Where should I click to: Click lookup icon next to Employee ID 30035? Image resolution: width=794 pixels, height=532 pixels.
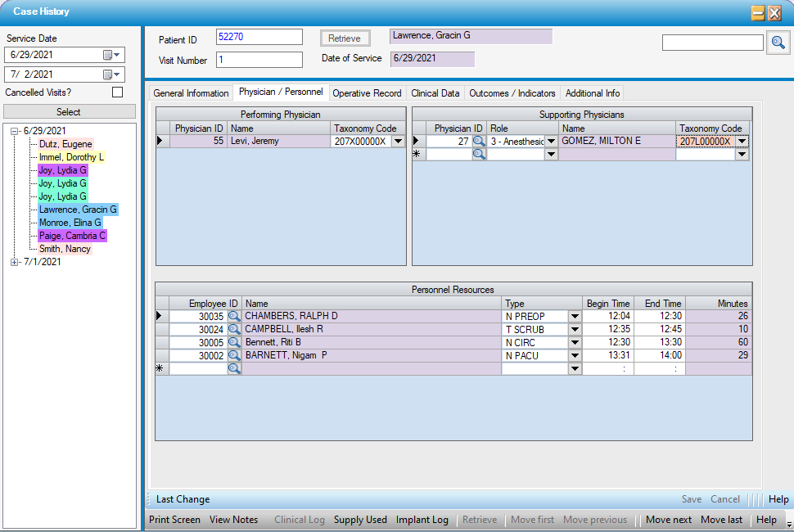pyautogui.click(x=234, y=317)
